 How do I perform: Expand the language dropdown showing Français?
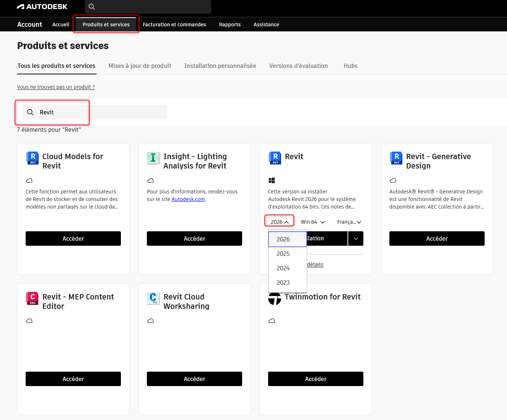(x=349, y=222)
